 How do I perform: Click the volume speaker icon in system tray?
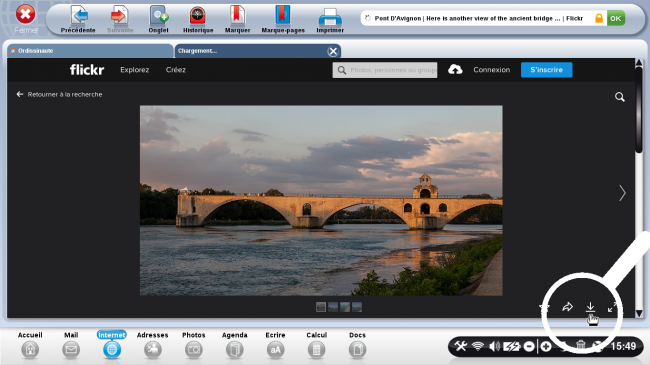click(x=494, y=346)
